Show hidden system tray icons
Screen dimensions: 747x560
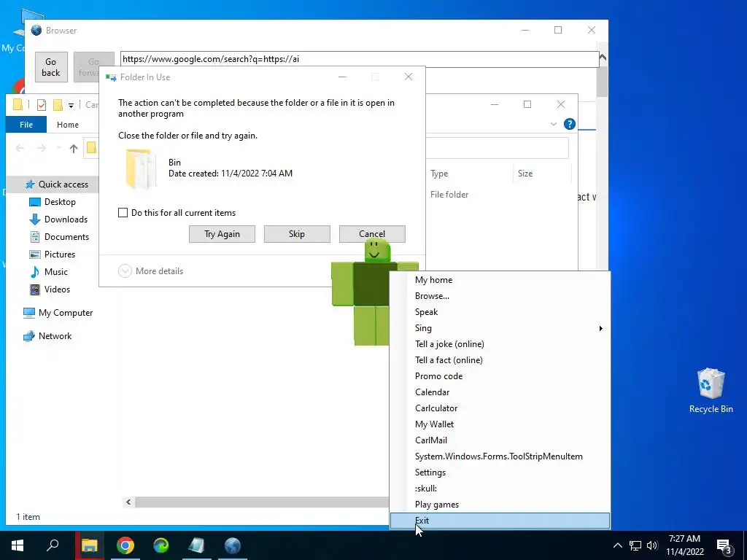(617, 545)
